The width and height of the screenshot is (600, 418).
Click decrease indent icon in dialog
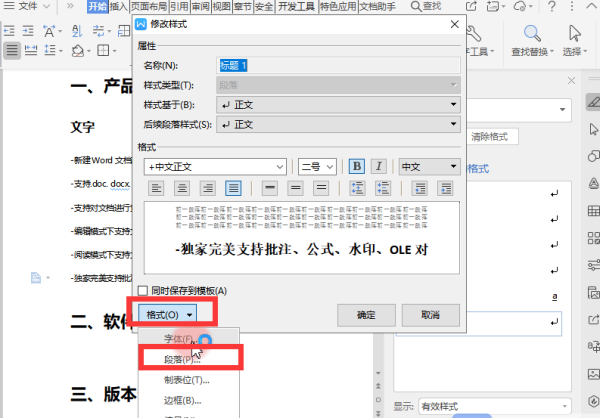point(420,188)
